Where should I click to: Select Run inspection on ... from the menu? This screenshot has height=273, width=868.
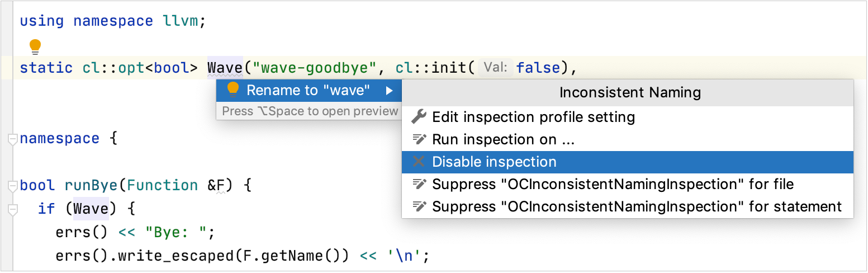pos(503,139)
